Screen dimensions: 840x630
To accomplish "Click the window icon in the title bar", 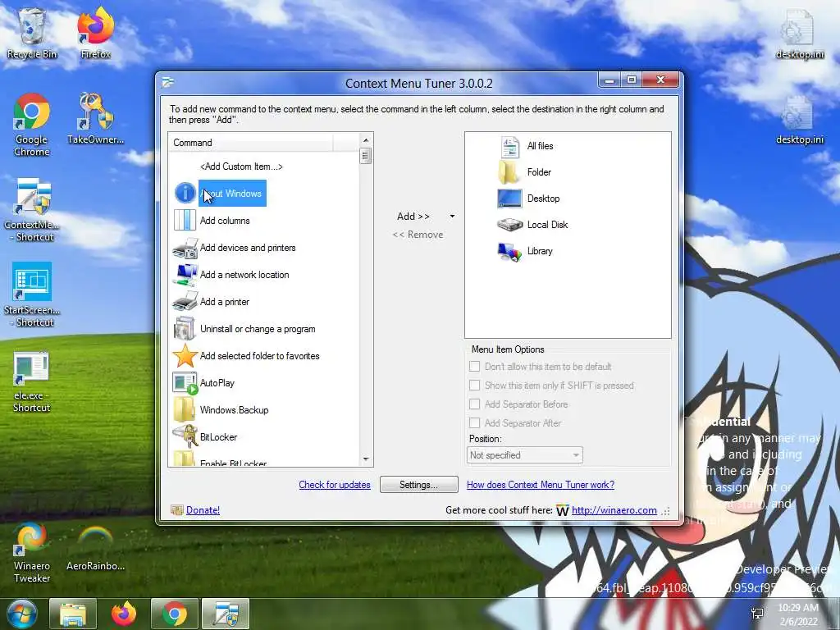I will pyautogui.click(x=168, y=82).
